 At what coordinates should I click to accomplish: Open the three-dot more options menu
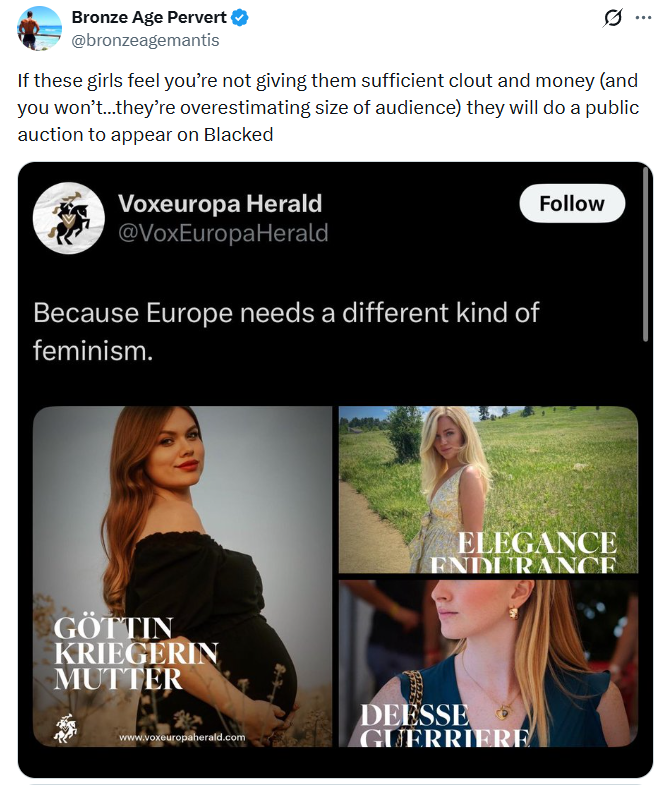(643, 18)
